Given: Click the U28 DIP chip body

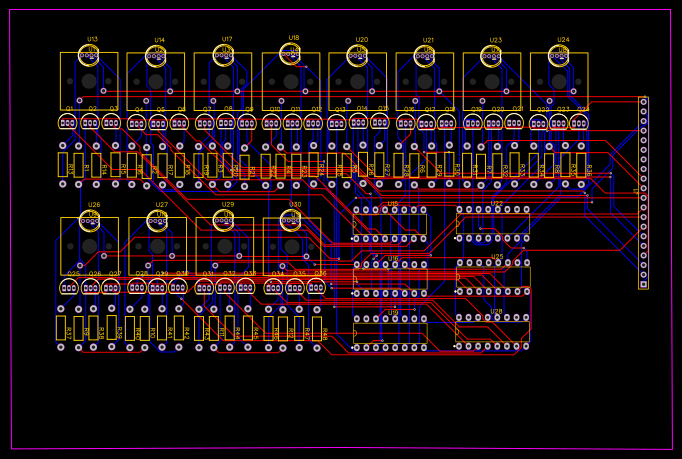Looking at the screenshot, I should (492, 332).
